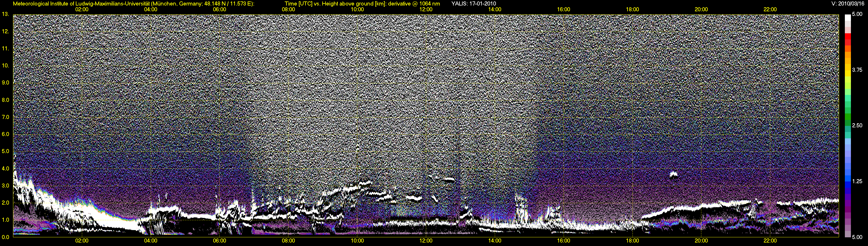Screen dimensions: 868x246
Task: Click the '9.0' height axis label
Action: 5,82
